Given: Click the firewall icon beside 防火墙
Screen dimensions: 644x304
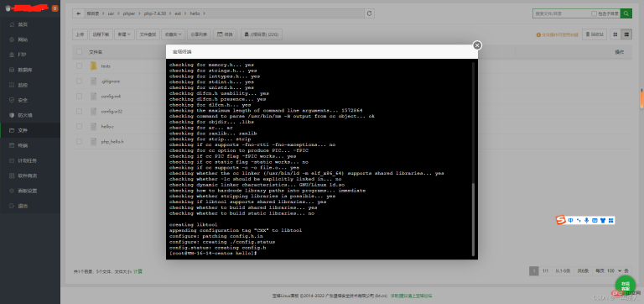Looking at the screenshot, I should [x=12, y=115].
